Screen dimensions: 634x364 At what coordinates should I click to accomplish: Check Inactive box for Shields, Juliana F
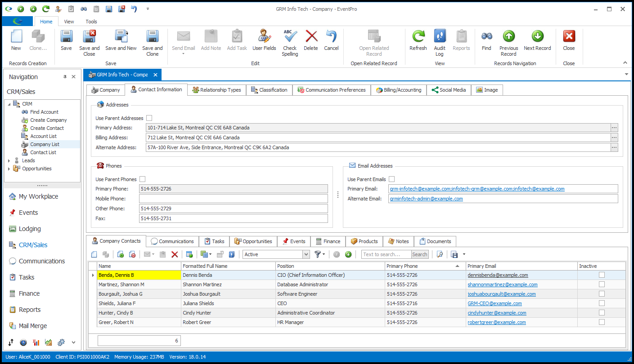602,303
